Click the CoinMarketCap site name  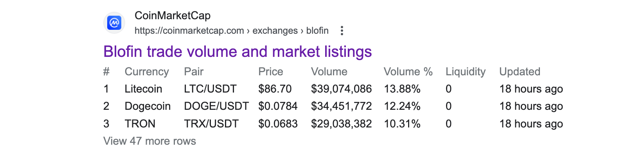[x=173, y=16]
